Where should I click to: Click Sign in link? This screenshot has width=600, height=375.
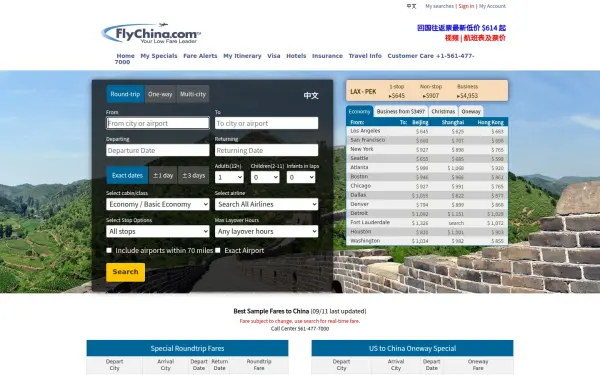click(466, 6)
